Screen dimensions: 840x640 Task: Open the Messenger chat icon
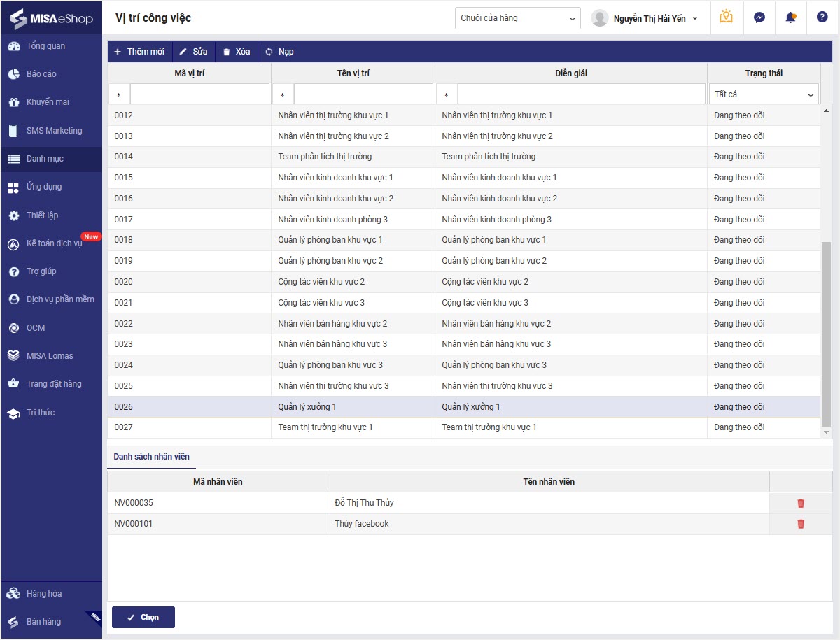759,17
